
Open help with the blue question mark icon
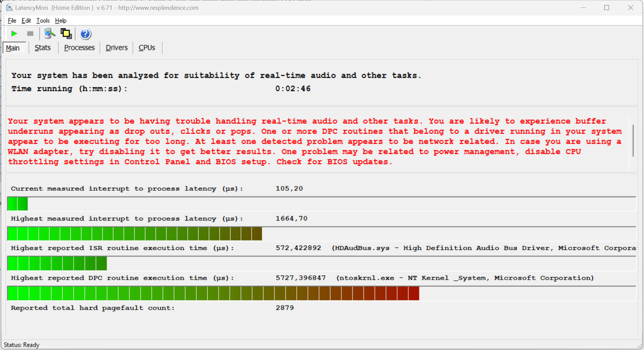click(x=85, y=34)
